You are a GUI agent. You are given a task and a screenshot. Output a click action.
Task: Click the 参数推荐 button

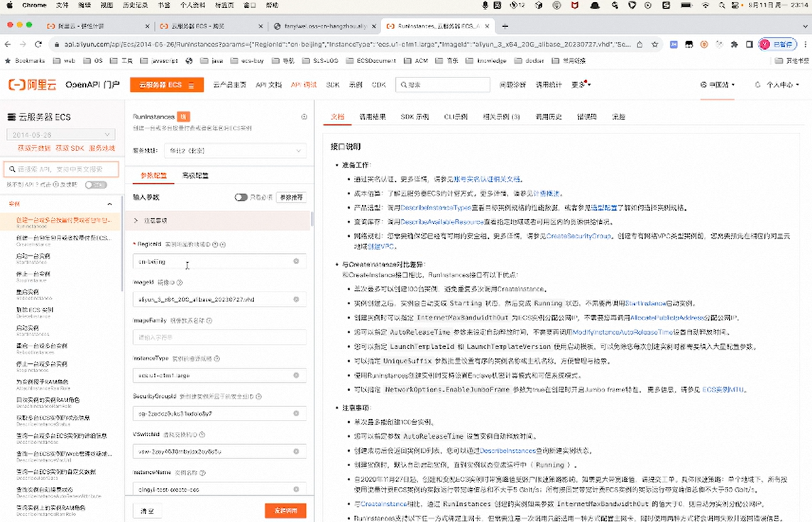click(x=292, y=197)
